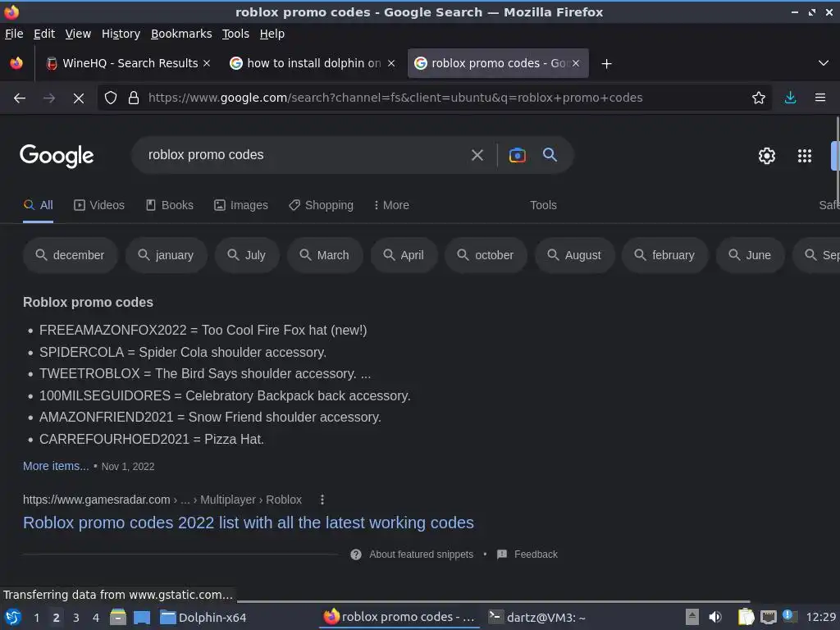Open the View menu
840x630 pixels.
(78, 34)
